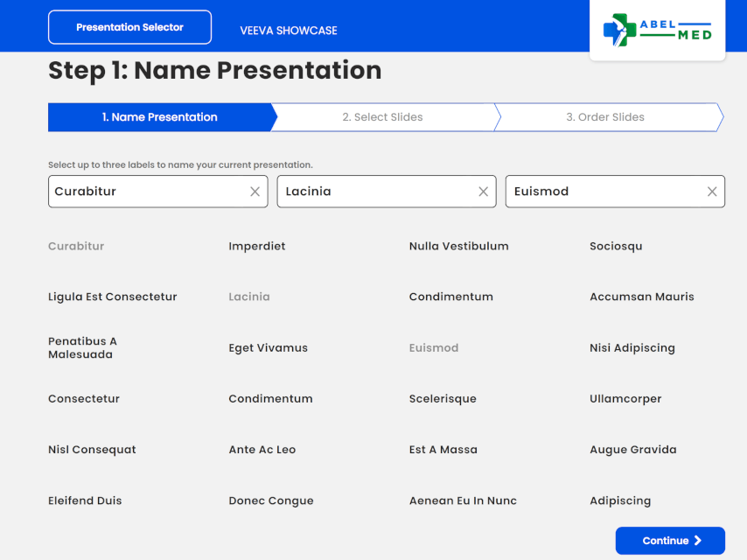747x560 pixels.
Task: Switch to the Select Slides step
Action: [382, 117]
